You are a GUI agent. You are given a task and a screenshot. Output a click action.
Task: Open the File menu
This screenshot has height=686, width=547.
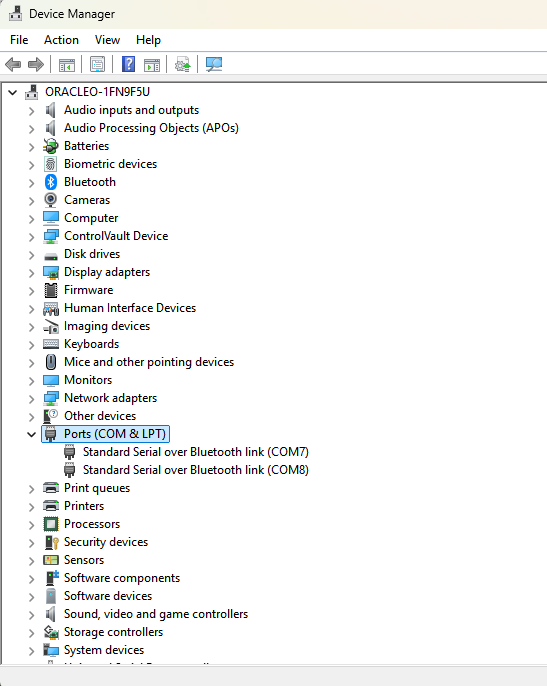[x=19, y=40]
